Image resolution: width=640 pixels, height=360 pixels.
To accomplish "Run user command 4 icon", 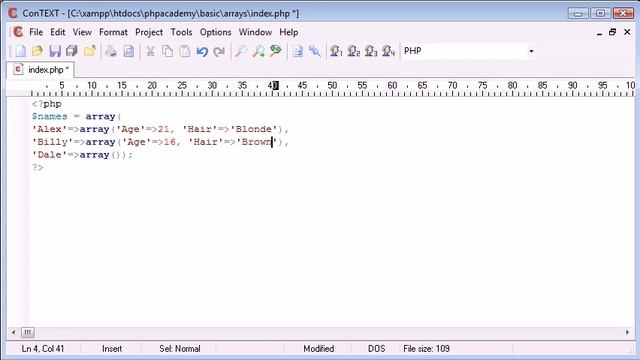I will (x=388, y=51).
